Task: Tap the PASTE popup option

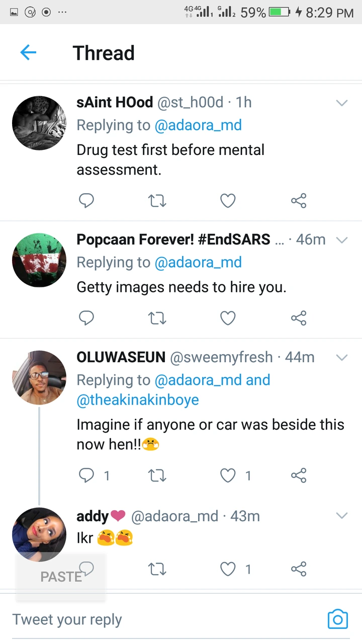Action: tap(61, 577)
